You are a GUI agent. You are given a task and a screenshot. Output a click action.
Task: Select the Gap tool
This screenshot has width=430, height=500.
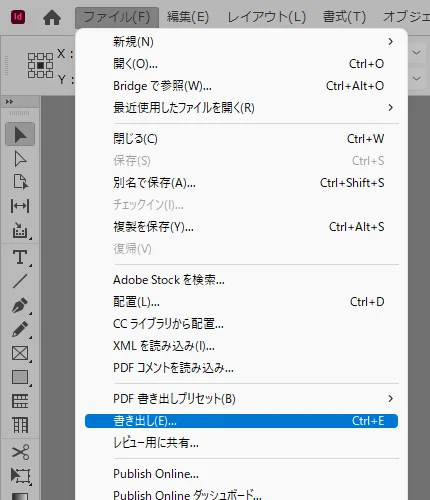20,206
